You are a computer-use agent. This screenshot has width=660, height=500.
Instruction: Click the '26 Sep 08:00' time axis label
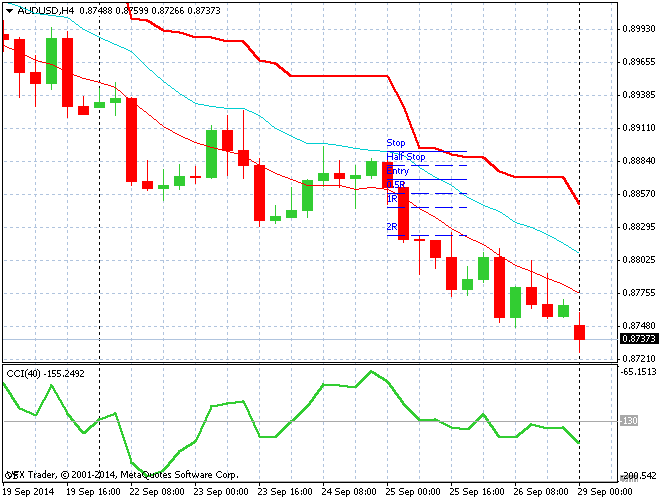point(540,492)
